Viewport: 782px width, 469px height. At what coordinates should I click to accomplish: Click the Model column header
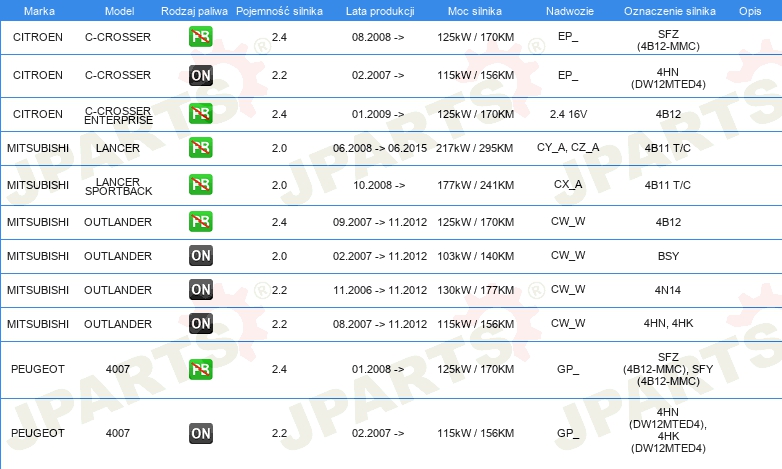(x=119, y=11)
